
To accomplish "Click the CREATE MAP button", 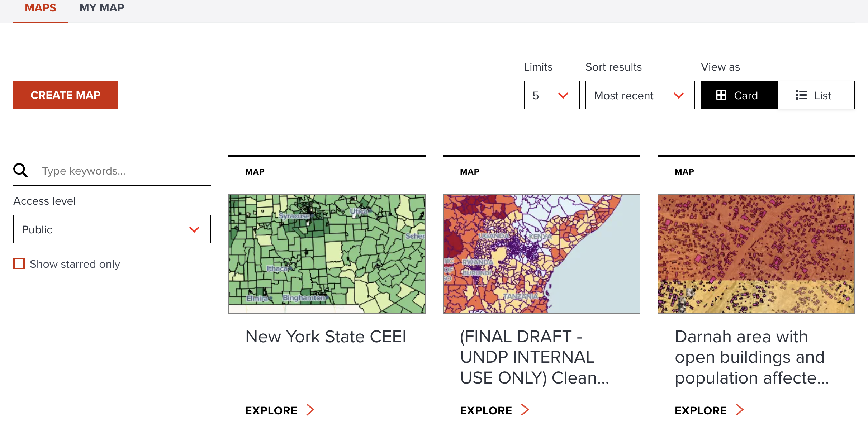I will point(66,95).
